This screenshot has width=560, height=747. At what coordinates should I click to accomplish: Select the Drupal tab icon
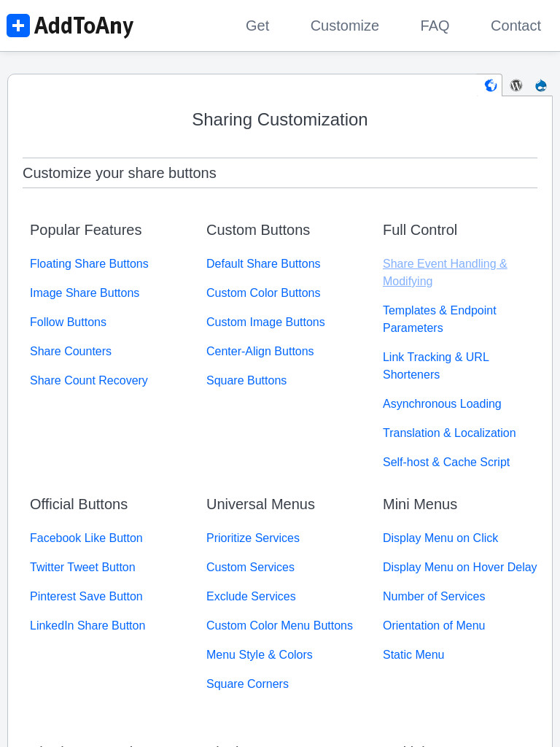point(540,85)
